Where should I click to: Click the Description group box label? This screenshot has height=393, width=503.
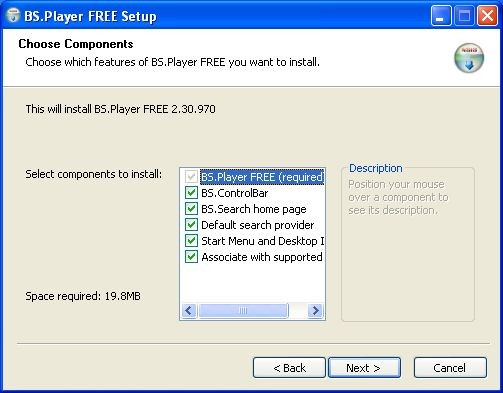coord(376,168)
